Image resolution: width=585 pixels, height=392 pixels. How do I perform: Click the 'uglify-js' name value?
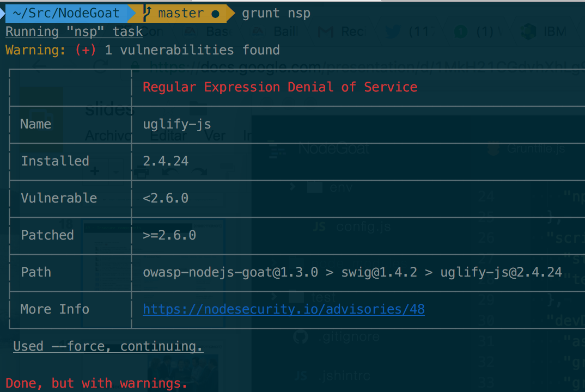[177, 124]
